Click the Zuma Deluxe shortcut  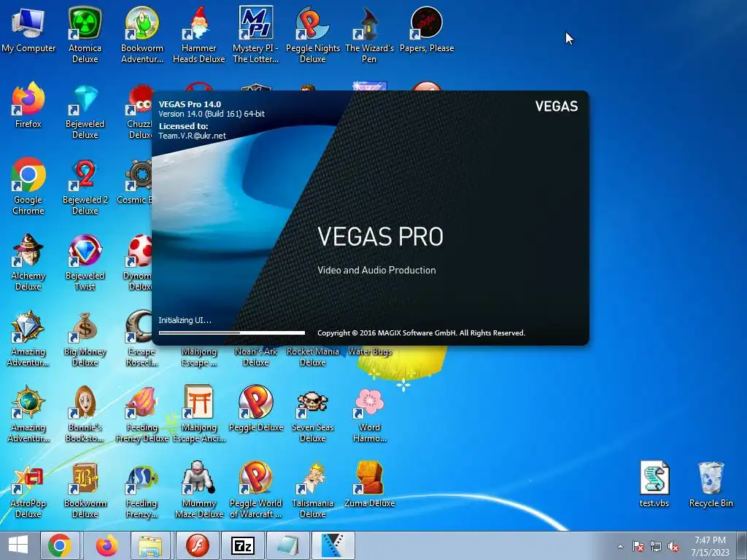point(369,486)
